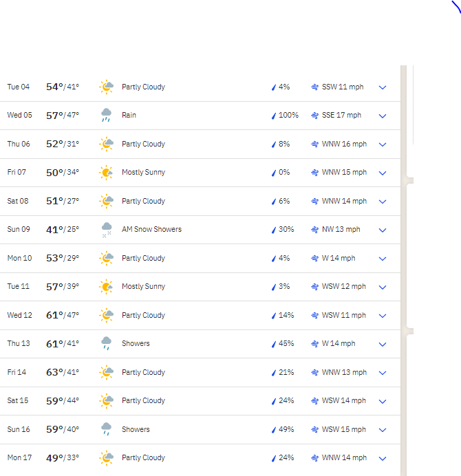The width and height of the screenshot is (461, 476).
Task: Click the Sun 16 showers icon
Action: tap(106, 429)
